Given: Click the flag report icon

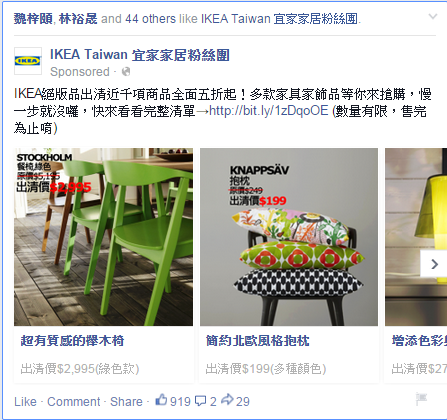Looking at the screenshot, I should click(x=421, y=398).
